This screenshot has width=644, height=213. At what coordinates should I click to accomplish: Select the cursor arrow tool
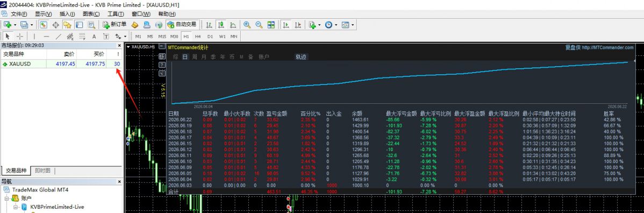[x=8, y=36]
